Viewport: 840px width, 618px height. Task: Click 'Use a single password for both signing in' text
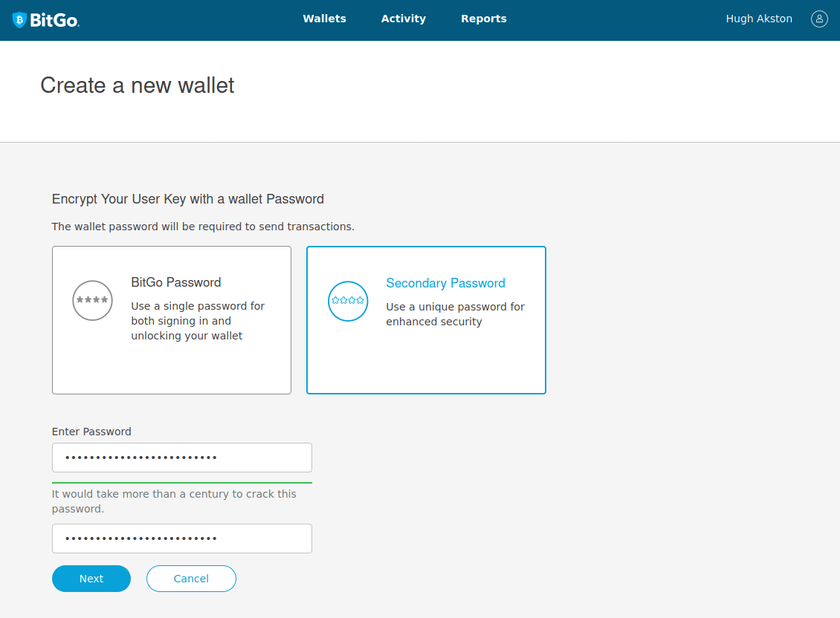click(x=198, y=321)
